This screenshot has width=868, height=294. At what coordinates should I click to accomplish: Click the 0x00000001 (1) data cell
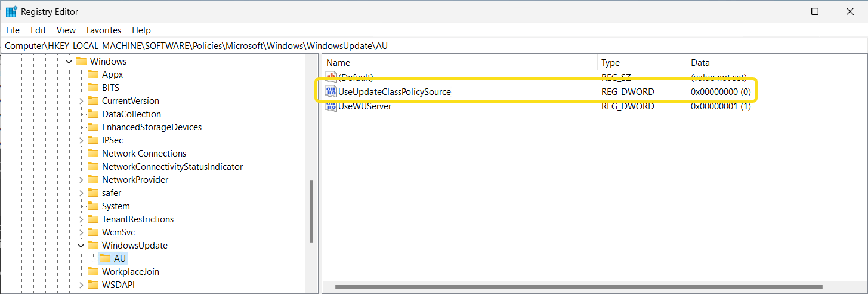pos(721,106)
